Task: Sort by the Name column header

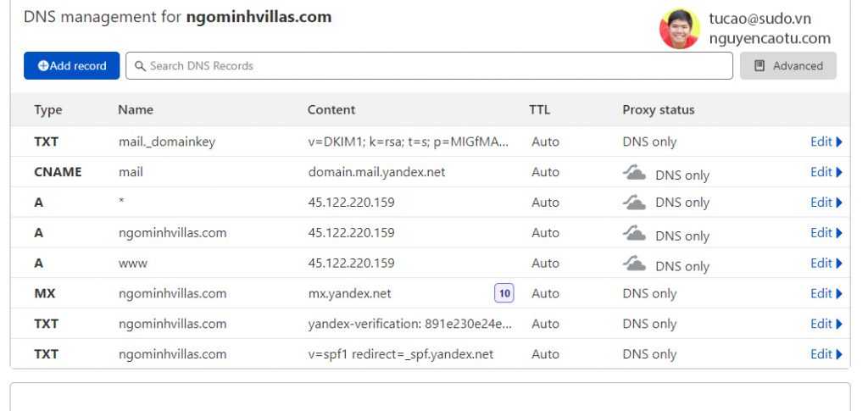Action: (x=136, y=110)
